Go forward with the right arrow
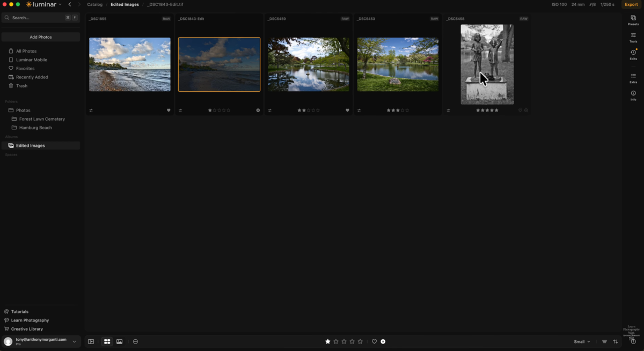This screenshot has height=351, width=644. pos(79,4)
